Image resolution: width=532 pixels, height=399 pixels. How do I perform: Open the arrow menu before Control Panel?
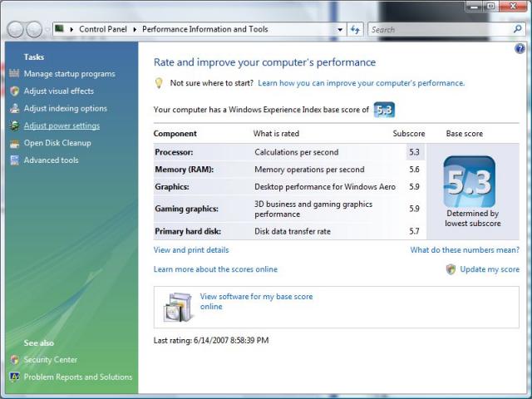pyautogui.click(x=71, y=30)
